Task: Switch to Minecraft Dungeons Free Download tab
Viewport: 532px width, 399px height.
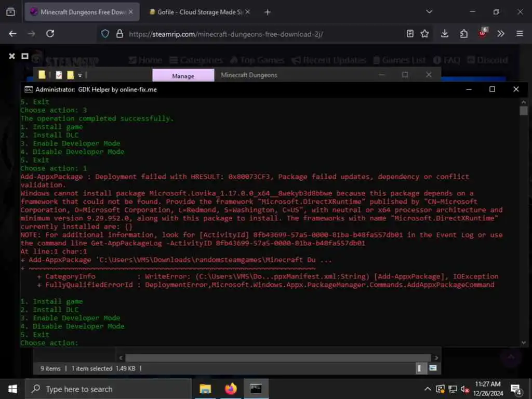Action: 82,12
